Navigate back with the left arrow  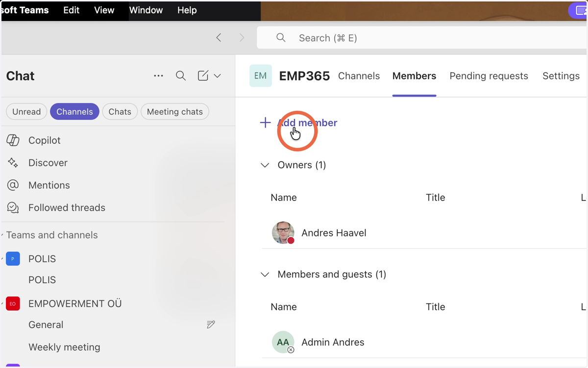(x=219, y=38)
